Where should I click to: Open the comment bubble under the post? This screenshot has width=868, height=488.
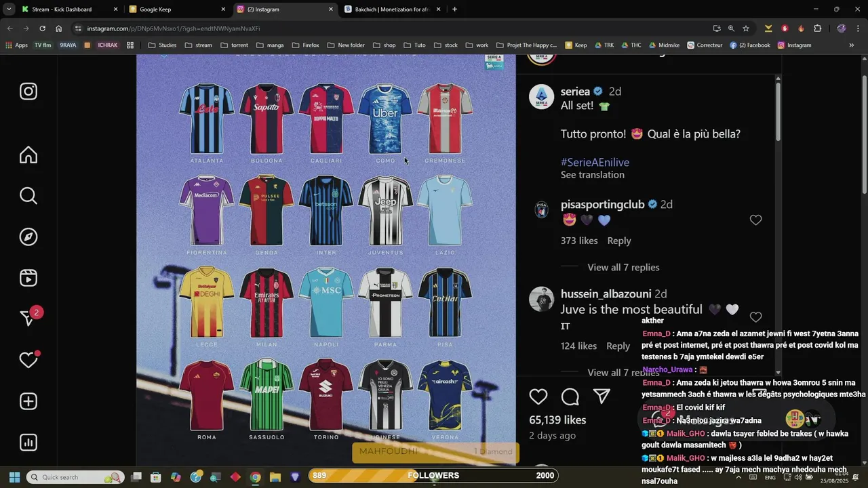click(x=570, y=397)
